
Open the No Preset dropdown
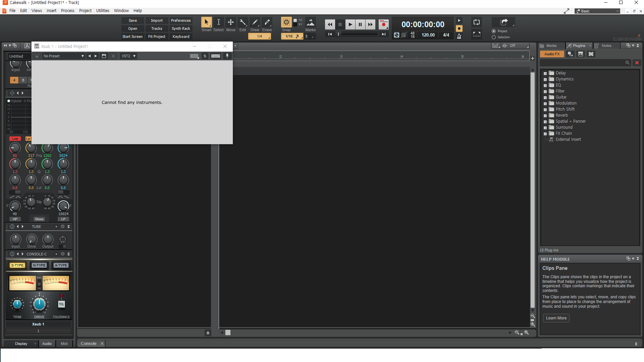coord(63,56)
